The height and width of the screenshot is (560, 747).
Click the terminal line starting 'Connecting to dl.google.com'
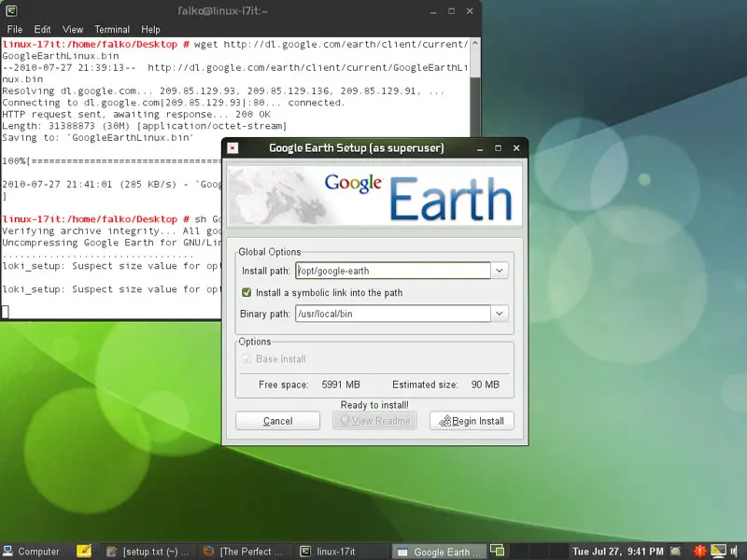[x=173, y=103]
